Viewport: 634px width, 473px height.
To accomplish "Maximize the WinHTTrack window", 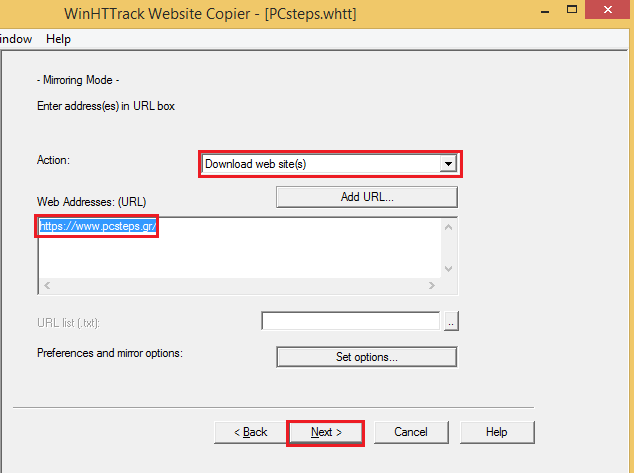I will (x=572, y=10).
